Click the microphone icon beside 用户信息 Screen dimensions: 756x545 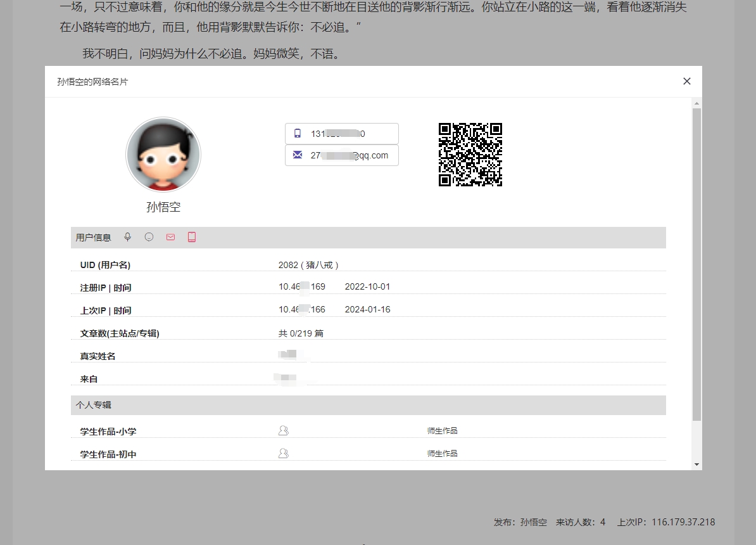coord(127,237)
